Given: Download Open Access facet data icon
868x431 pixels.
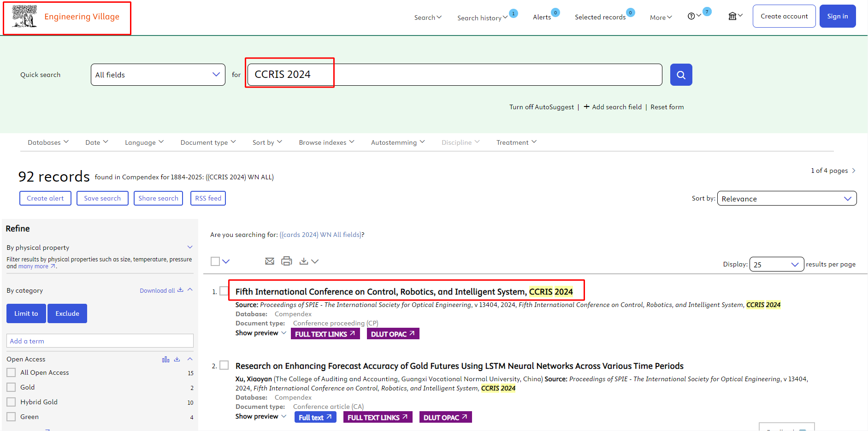Looking at the screenshot, I should pos(177,359).
